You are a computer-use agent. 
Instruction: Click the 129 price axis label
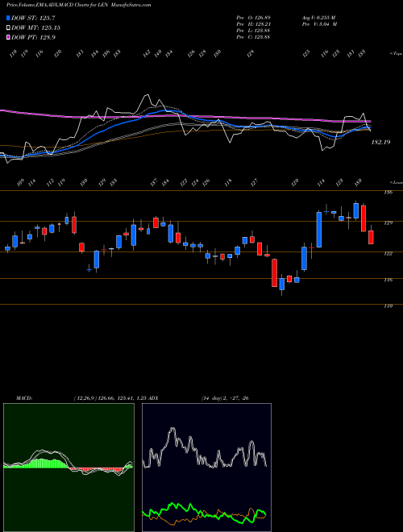[388, 222]
